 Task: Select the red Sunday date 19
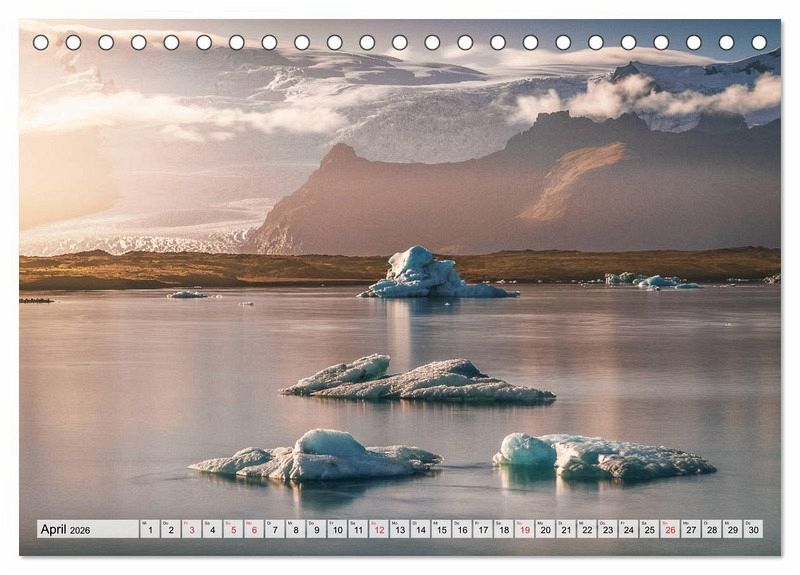(x=524, y=529)
